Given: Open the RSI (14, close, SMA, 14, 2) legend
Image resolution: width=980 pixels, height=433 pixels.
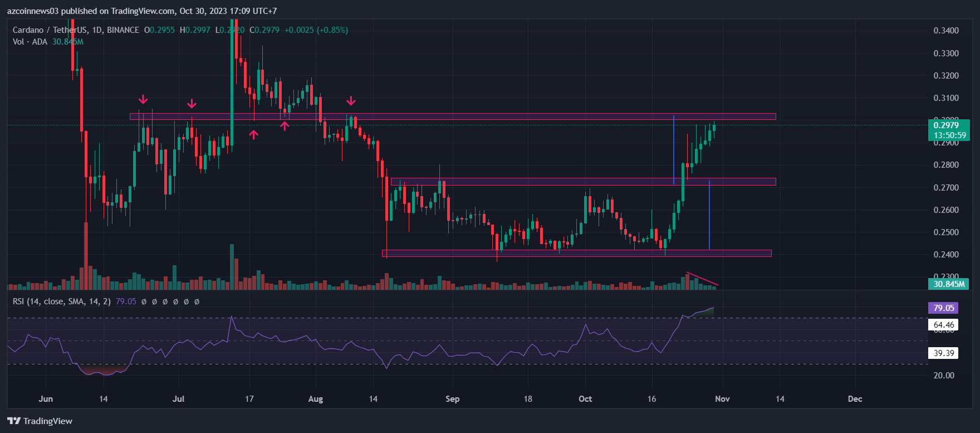Looking at the screenshot, I should [62, 301].
